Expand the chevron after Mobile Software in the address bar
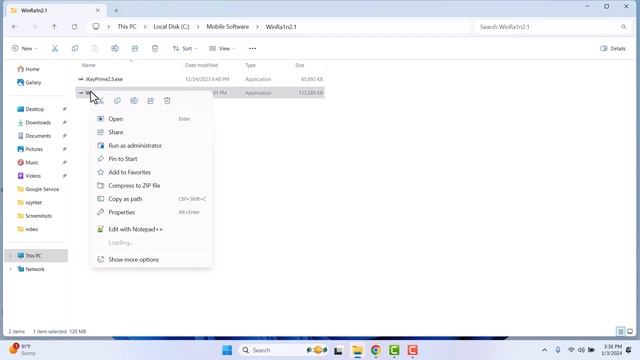Image resolution: width=640 pixels, height=360 pixels. point(257,27)
